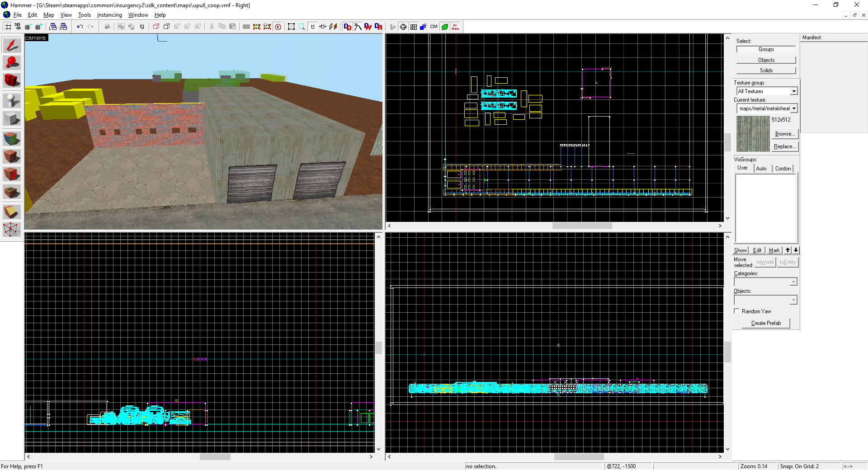Open the Tools menu

click(85, 15)
